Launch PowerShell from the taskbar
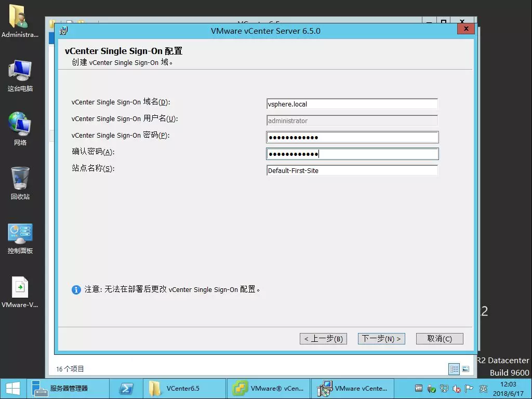Image resolution: width=532 pixels, height=399 pixels. (126, 389)
